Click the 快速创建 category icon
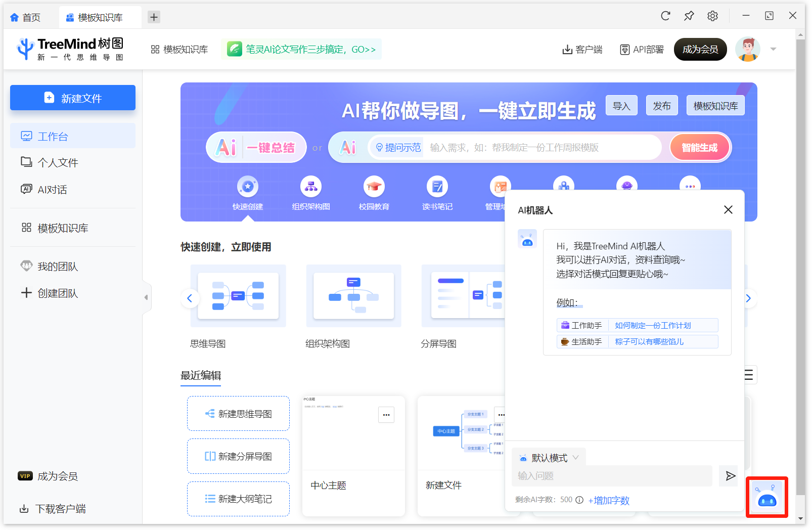Image resolution: width=812 pixels, height=530 pixels. [x=248, y=187]
